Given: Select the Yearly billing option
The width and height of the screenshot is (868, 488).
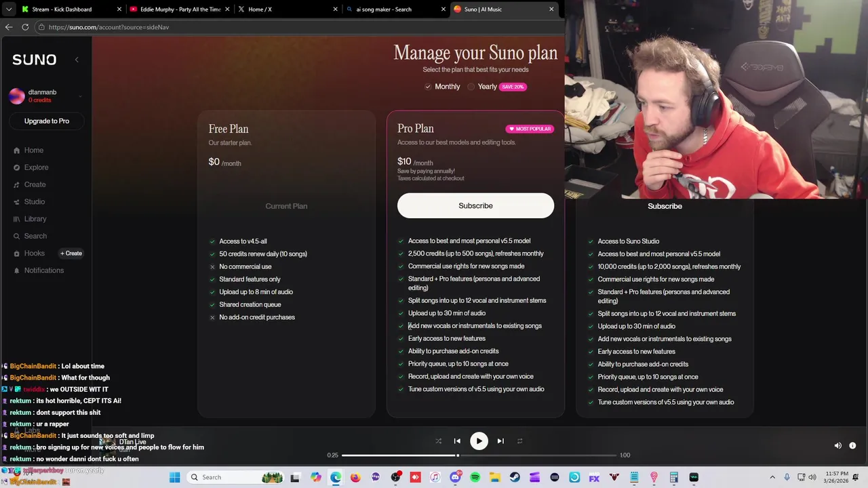Looking at the screenshot, I should coord(481,87).
